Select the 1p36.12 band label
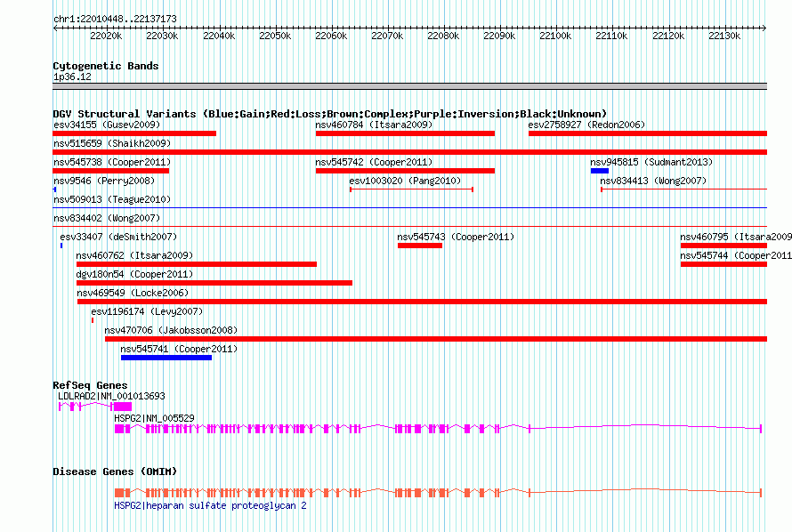This screenshot has height=532, width=792. (72, 77)
